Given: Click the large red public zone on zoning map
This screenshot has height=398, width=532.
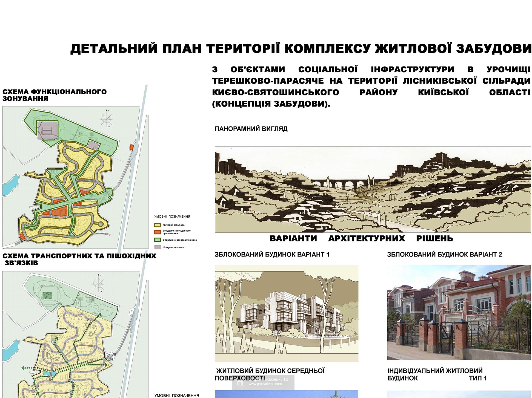Looking at the screenshot, I should click(60, 212).
